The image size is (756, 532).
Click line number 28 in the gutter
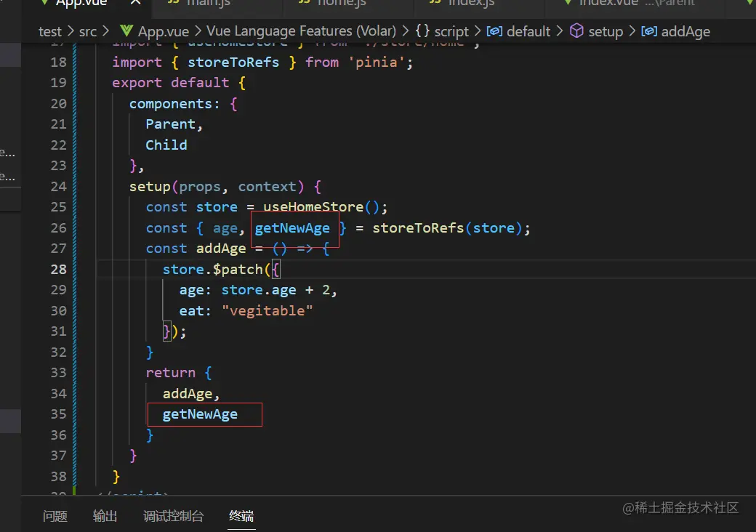(x=58, y=269)
